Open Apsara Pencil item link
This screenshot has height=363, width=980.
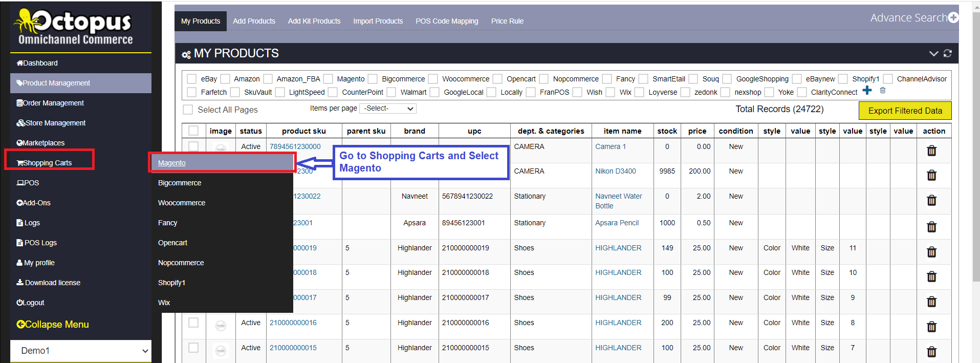pyautogui.click(x=617, y=223)
